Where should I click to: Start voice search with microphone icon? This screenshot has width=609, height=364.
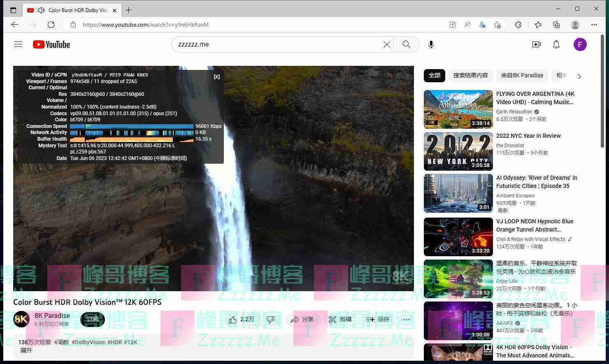[x=431, y=44]
